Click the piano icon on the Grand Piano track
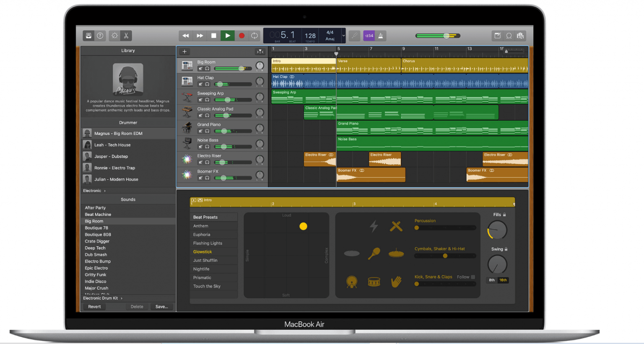 pos(187,127)
